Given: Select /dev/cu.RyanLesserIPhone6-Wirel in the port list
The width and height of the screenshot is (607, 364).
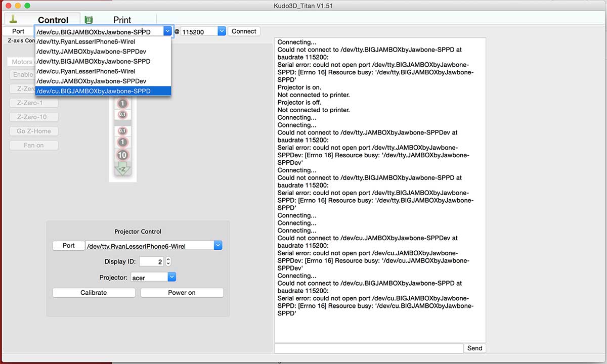Looking at the screenshot, I should [86, 71].
